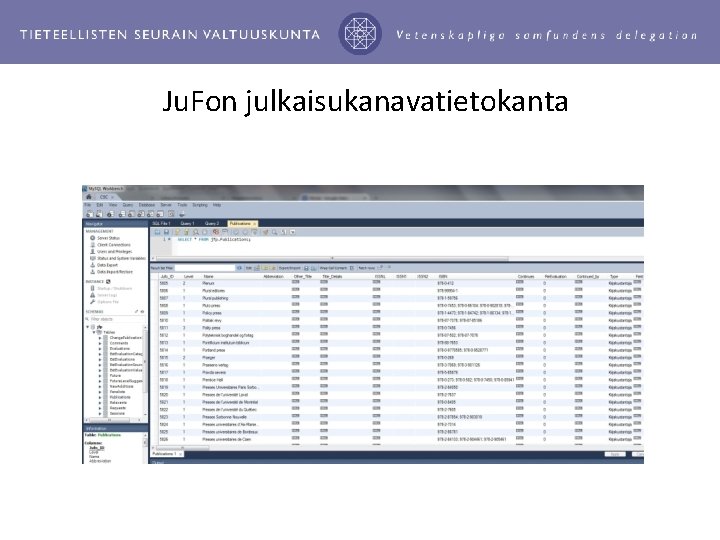The height and width of the screenshot is (540, 720).
Task: Select the 'Presses Sorbonne Nouvelle' cell
Action: pos(225,417)
